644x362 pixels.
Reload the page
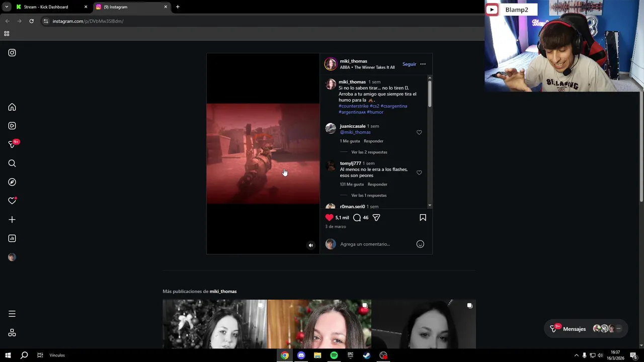pyautogui.click(x=31, y=21)
